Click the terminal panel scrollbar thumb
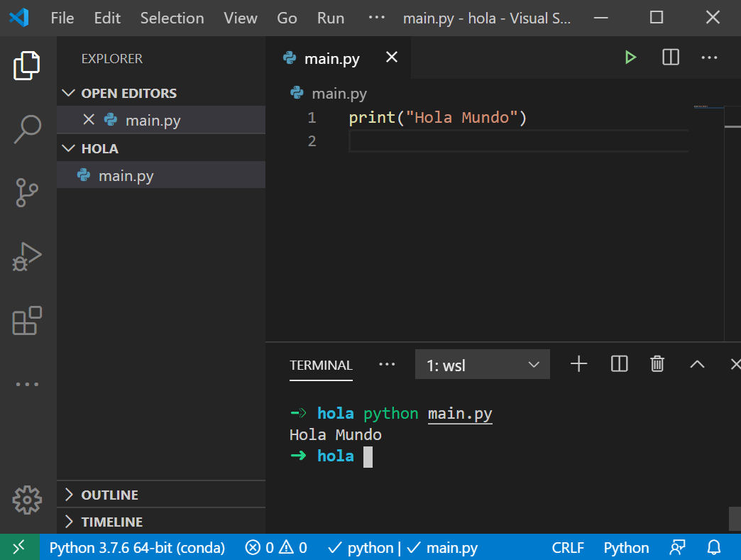This screenshot has height=560, width=741. pyautogui.click(x=735, y=518)
